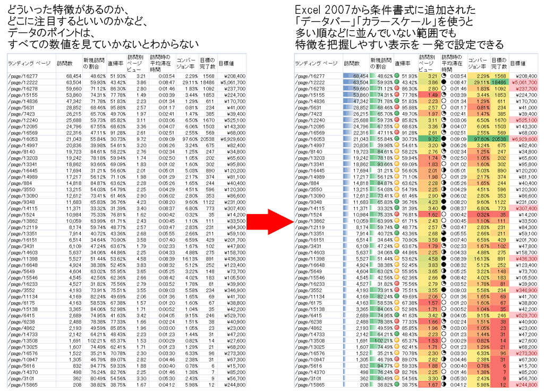Click red traffic light icon in /page/16278 row

coord(397,89)
